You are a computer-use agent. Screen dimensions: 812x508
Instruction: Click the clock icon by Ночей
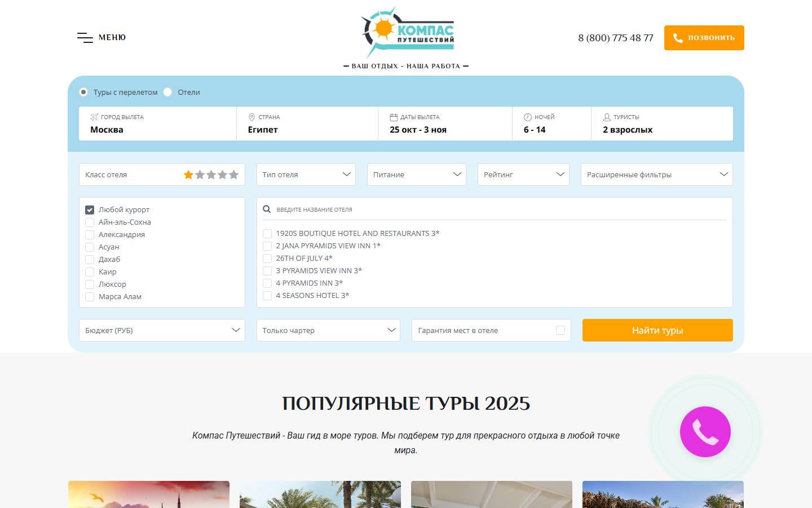[528, 117]
